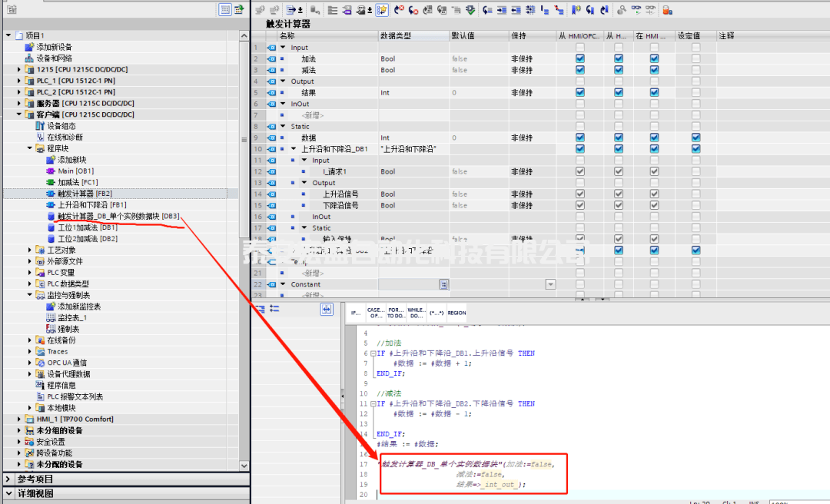The height and width of the screenshot is (504, 830).
Task: Toggle setpoint checkbox for 数据 row
Action: coord(696,138)
